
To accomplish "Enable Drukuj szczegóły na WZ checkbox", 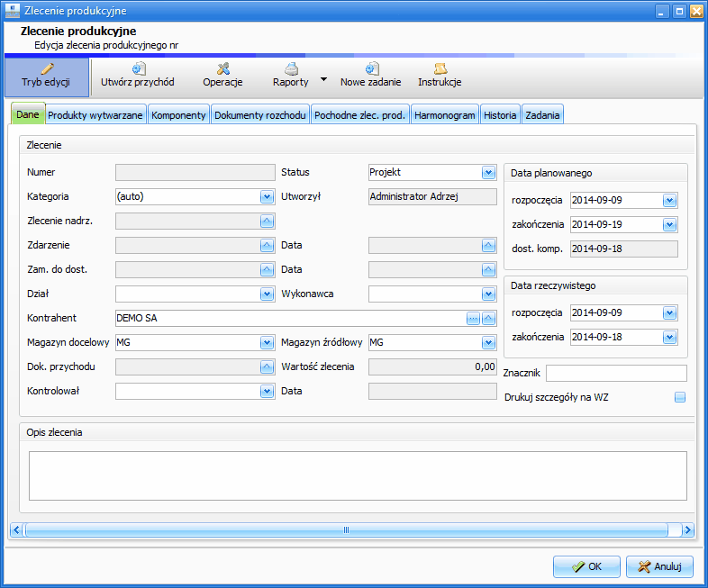I will point(680,397).
